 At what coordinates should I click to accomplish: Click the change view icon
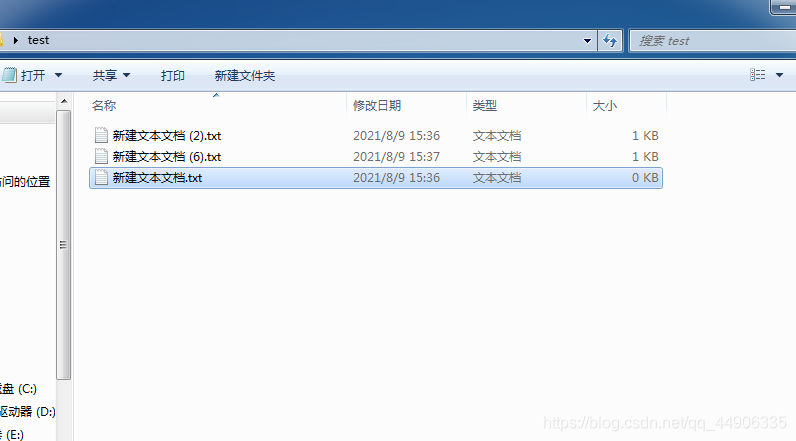click(x=757, y=75)
